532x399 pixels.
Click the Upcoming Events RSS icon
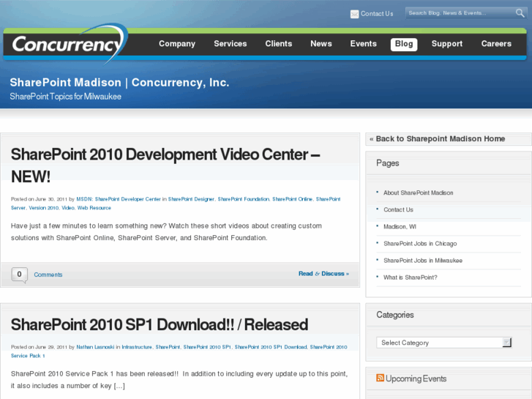[x=380, y=378]
